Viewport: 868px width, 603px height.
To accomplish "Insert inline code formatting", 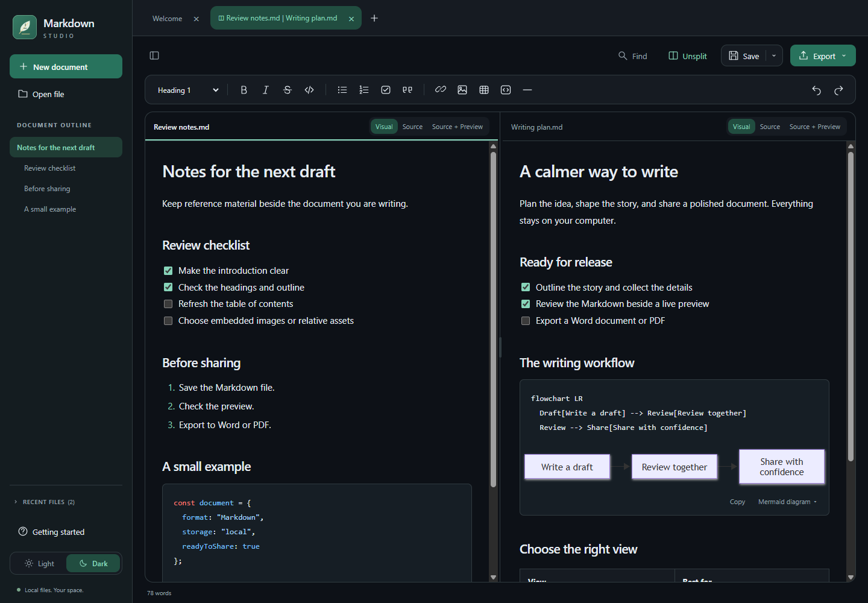I will [309, 90].
